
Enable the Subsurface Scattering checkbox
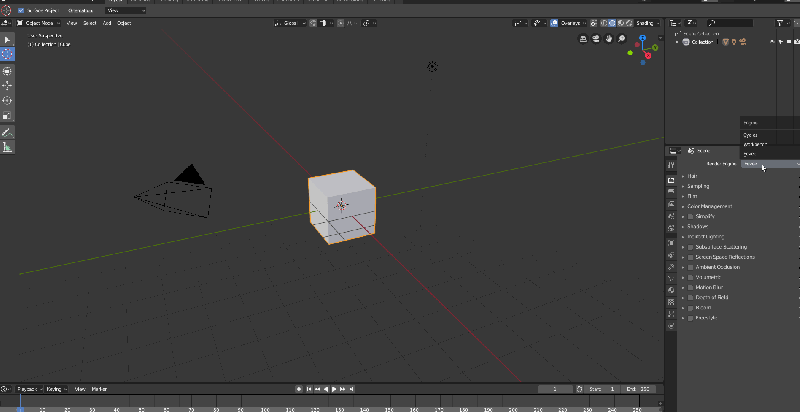[x=691, y=247]
